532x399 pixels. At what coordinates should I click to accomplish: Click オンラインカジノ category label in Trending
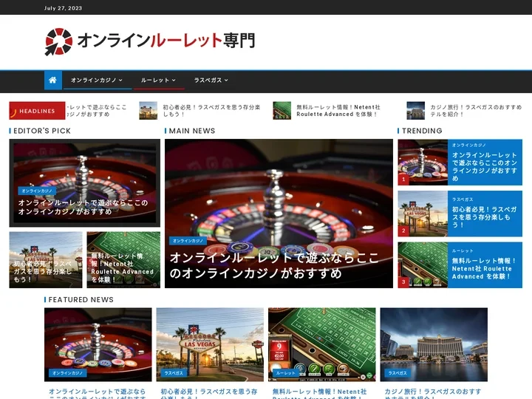469,146
